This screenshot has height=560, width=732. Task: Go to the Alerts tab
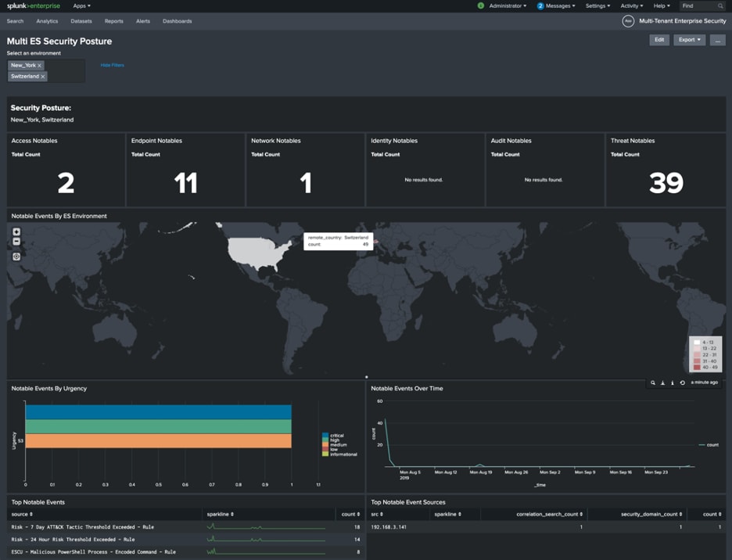pos(143,21)
